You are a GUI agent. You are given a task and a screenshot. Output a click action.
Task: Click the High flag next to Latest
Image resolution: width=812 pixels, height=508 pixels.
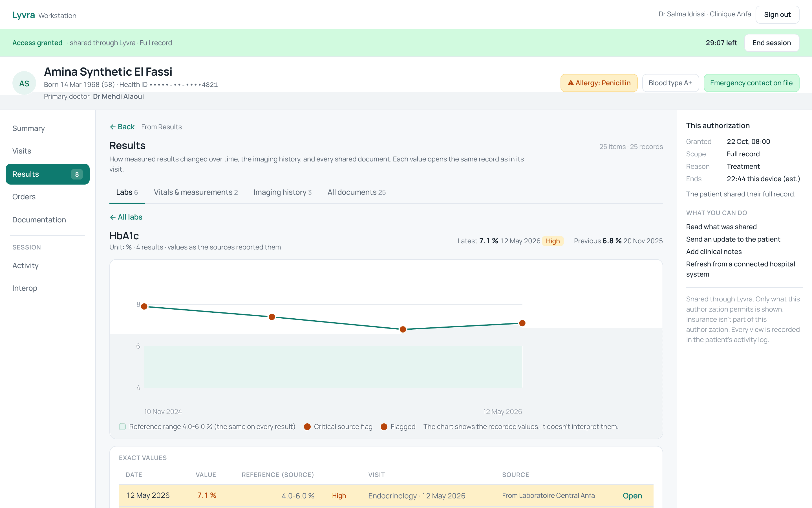[553, 241]
